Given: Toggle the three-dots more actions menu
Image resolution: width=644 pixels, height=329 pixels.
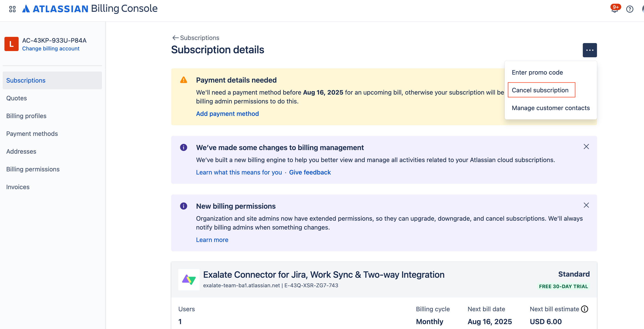Looking at the screenshot, I should pyautogui.click(x=589, y=50).
